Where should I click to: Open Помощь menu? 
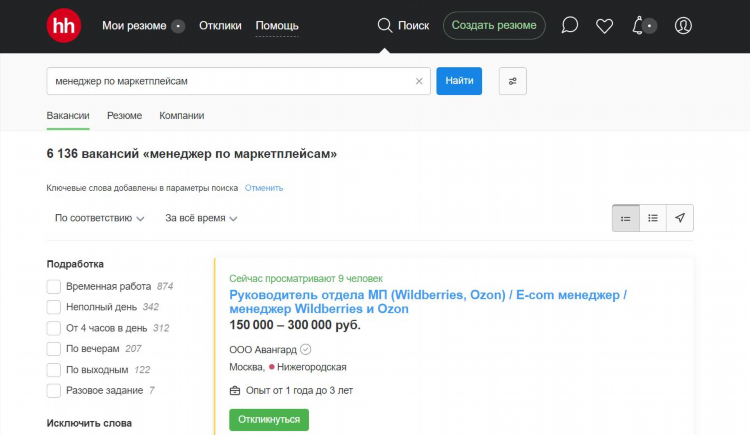[x=277, y=26]
